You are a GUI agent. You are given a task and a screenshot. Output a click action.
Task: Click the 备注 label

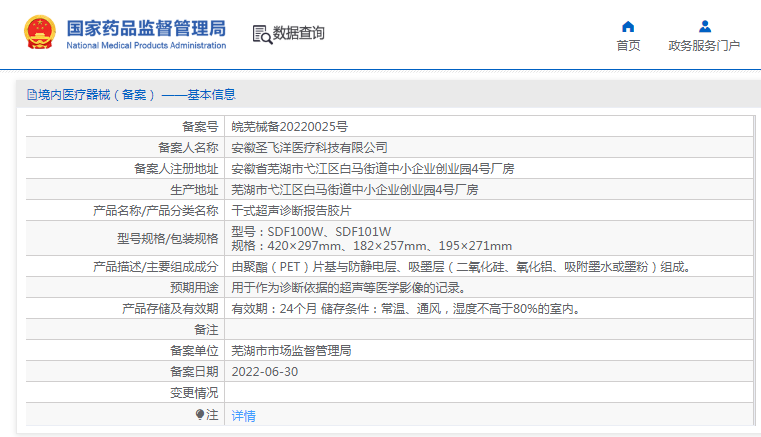click(206, 330)
